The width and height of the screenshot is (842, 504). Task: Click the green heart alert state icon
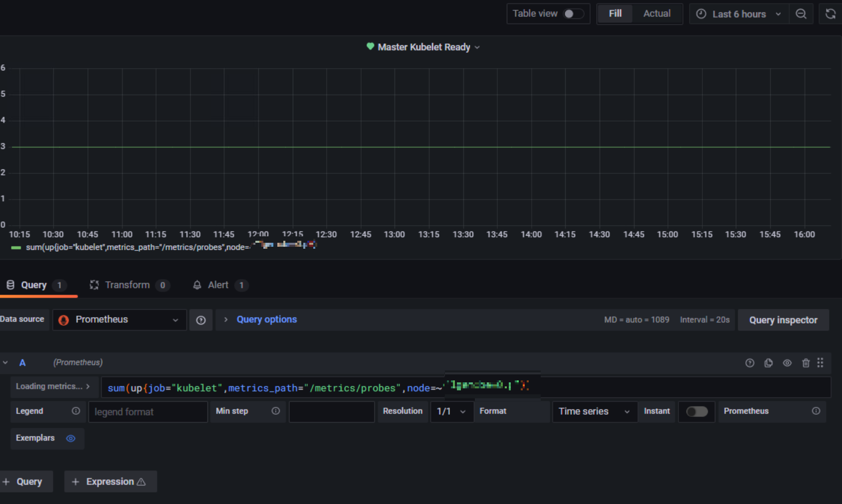point(370,46)
